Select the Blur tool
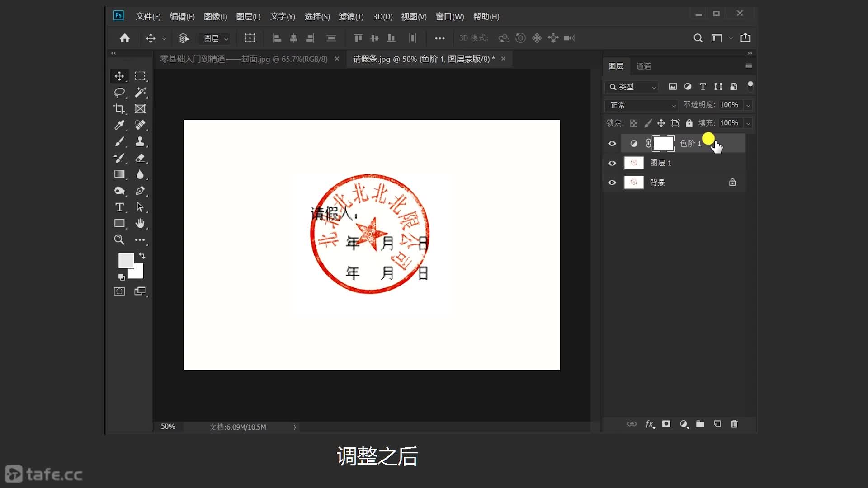This screenshot has width=868, height=488. [x=140, y=174]
